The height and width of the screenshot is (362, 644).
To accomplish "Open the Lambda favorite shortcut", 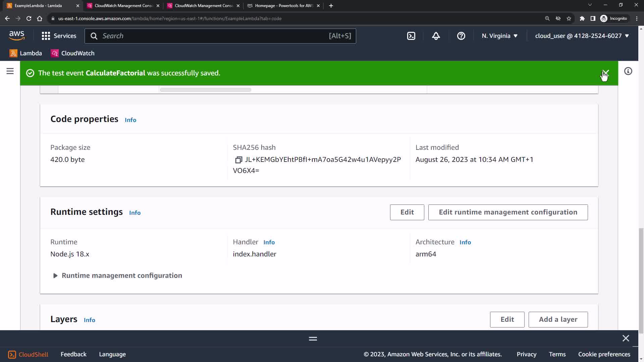I will [x=26, y=53].
